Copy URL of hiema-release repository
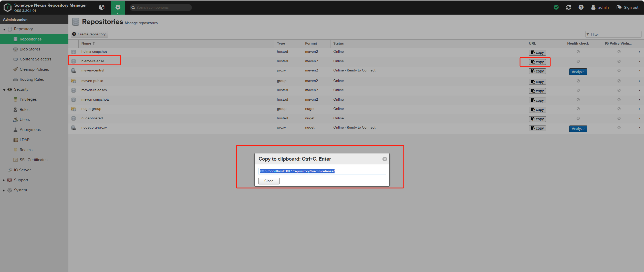Image resolution: width=644 pixels, height=272 pixels. [537, 62]
